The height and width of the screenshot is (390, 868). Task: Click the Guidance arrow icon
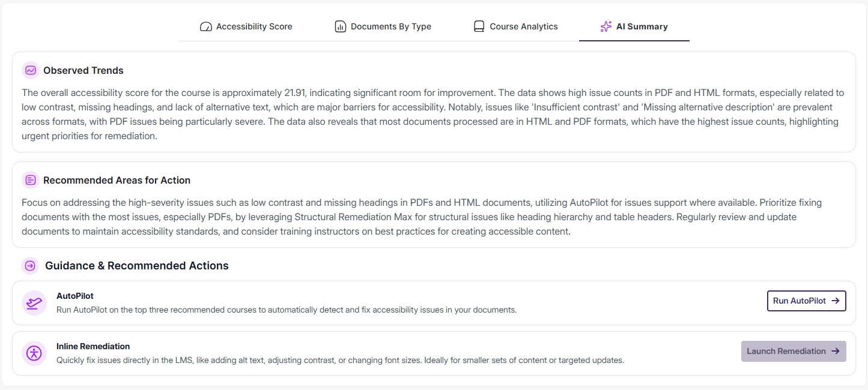point(30,265)
